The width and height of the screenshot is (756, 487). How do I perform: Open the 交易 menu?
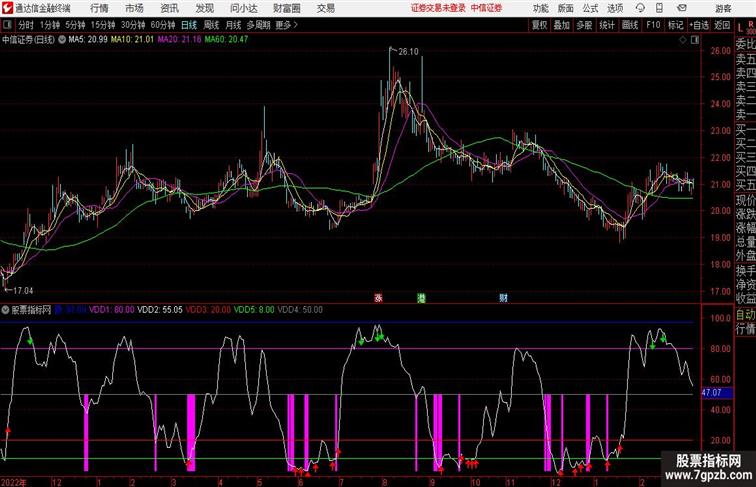(x=325, y=8)
